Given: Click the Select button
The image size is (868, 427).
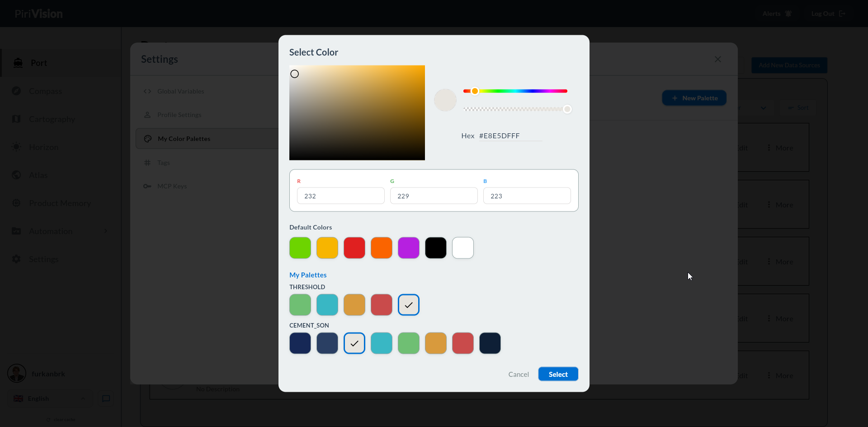Looking at the screenshot, I should coord(558,374).
